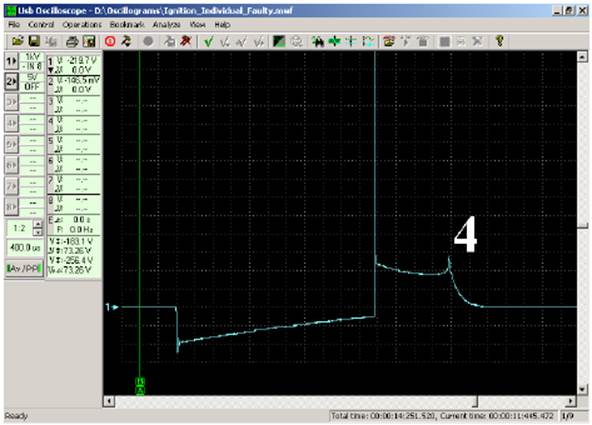Screen dimensions: 592x425
Task: Open the Control menu
Action: coord(41,25)
